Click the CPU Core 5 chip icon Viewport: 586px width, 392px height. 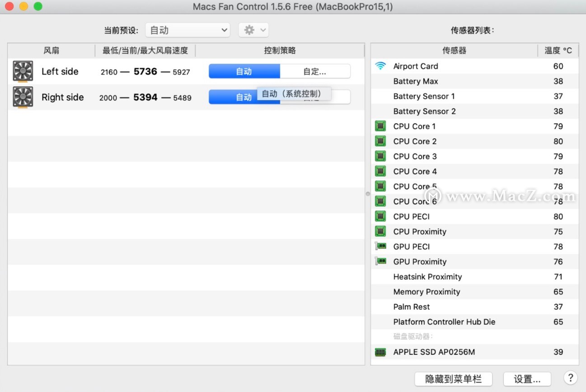click(380, 187)
